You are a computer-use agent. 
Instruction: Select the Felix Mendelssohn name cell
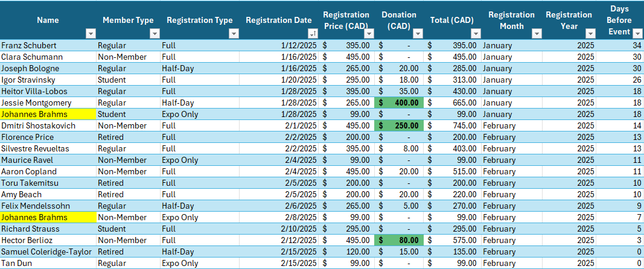[48, 206]
